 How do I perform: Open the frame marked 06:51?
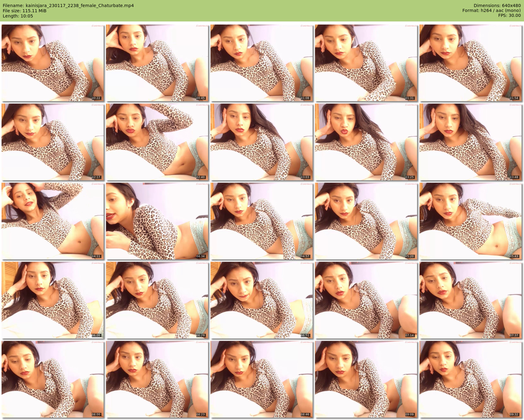[262, 300]
